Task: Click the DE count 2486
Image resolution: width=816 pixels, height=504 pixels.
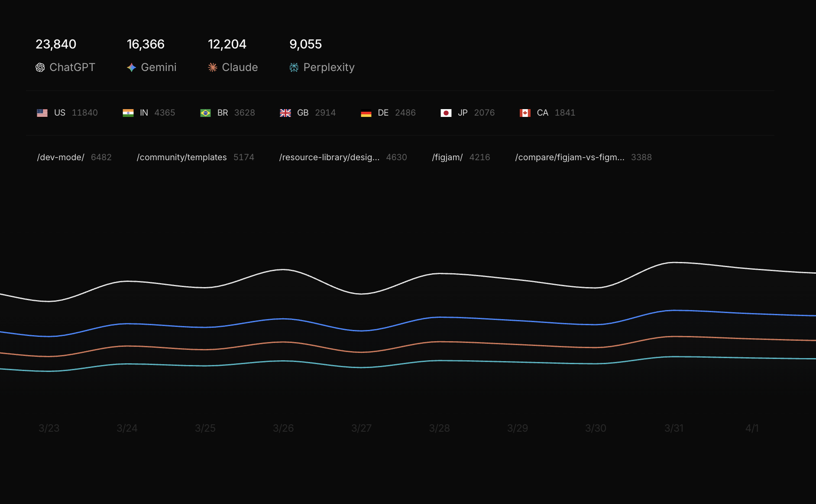Action: (405, 113)
